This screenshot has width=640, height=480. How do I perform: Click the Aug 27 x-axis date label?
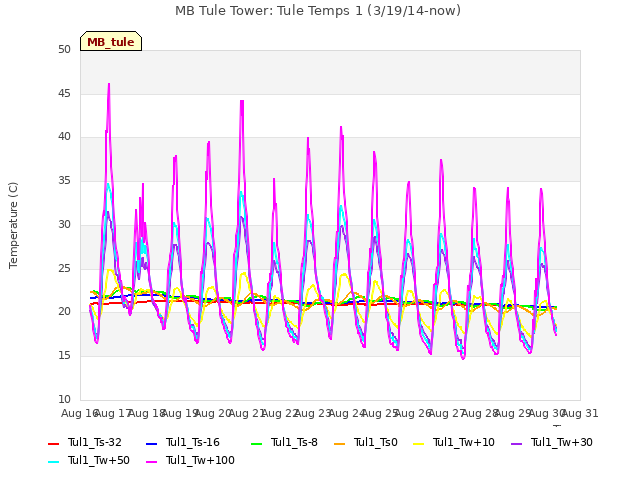coord(447,413)
